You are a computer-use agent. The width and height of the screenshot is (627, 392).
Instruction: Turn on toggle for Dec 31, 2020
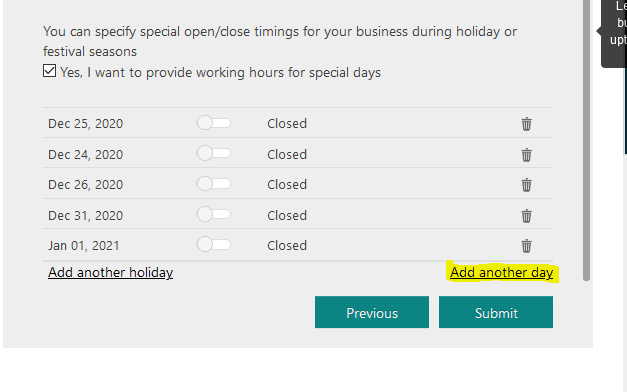[214, 214]
